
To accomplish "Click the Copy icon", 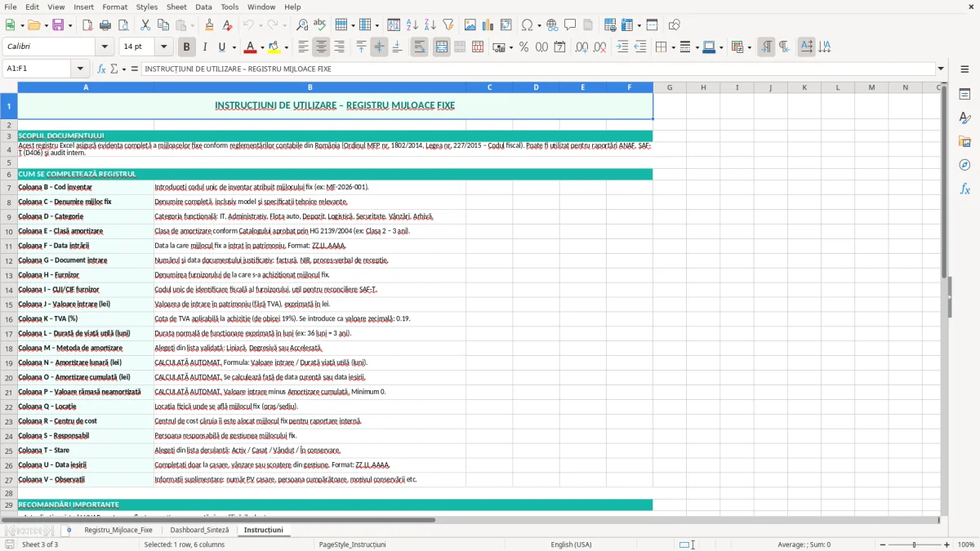I will click(x=163, y=25).
